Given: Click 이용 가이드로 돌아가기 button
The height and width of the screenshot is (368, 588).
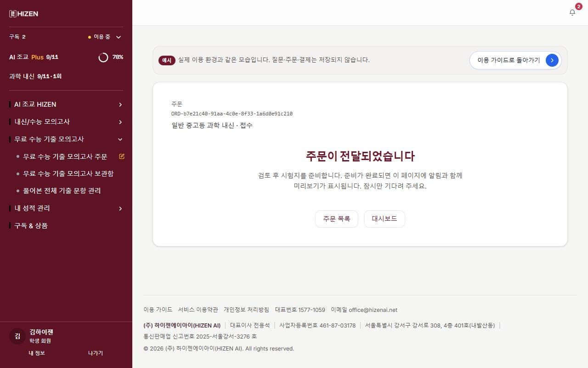Looking at the screenshot, I should pos(515,60).
